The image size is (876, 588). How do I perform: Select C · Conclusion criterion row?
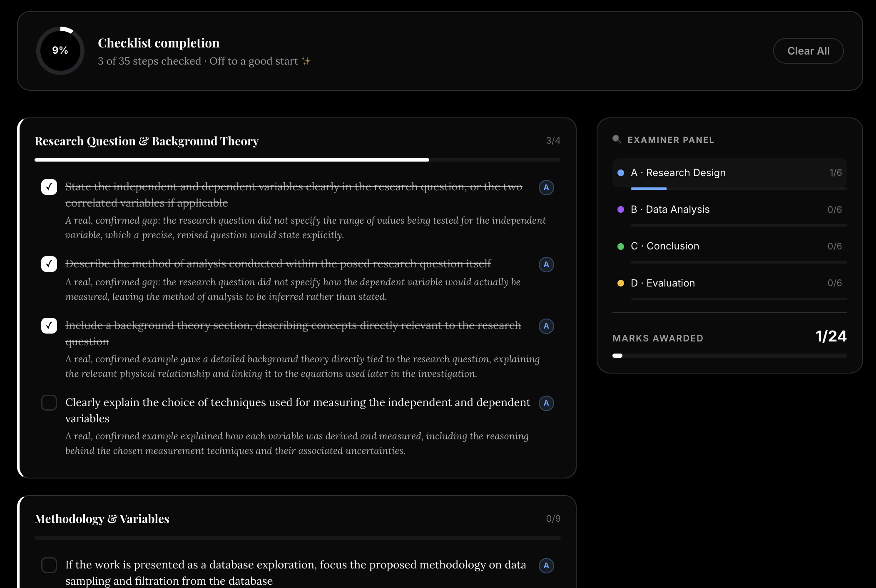click(x=729, y=246)
